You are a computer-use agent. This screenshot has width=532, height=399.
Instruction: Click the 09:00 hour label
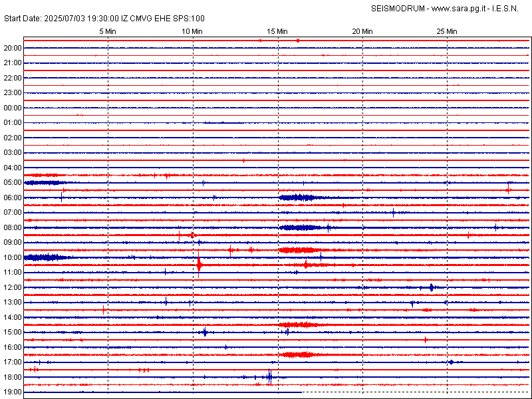click(x=13, y=243)
